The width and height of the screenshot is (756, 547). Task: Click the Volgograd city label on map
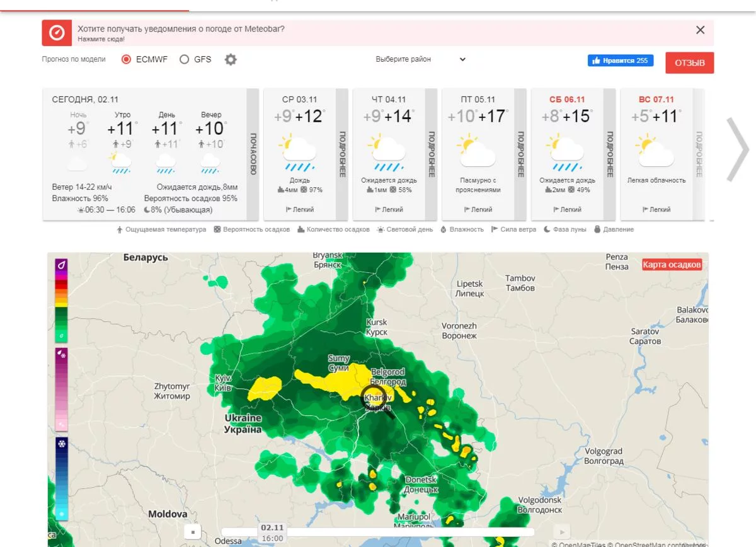click(604, 456)
